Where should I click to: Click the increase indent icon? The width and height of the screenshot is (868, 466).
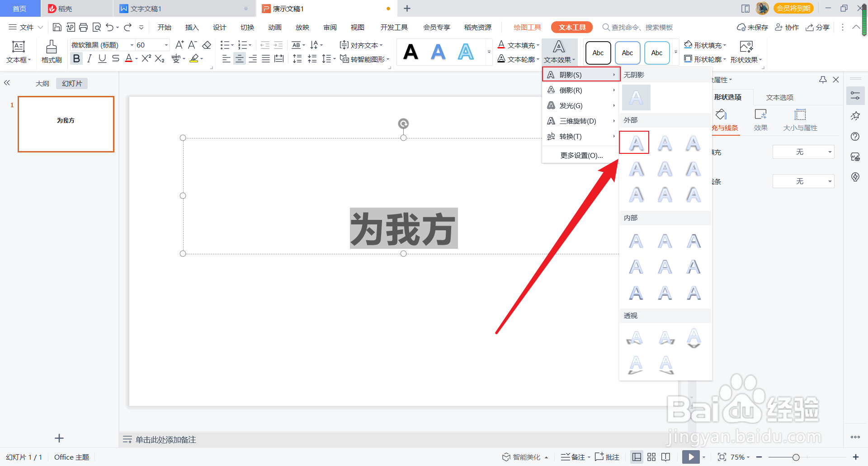click(278, 45)
